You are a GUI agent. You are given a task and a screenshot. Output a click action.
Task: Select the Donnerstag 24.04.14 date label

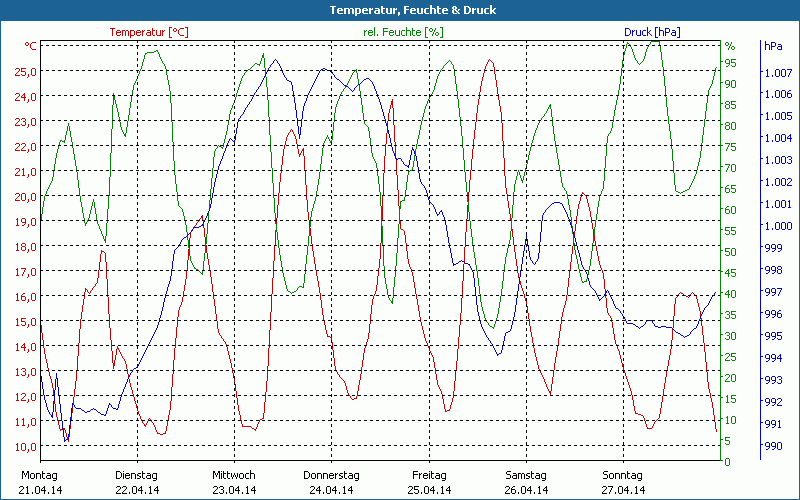(331, 482)
